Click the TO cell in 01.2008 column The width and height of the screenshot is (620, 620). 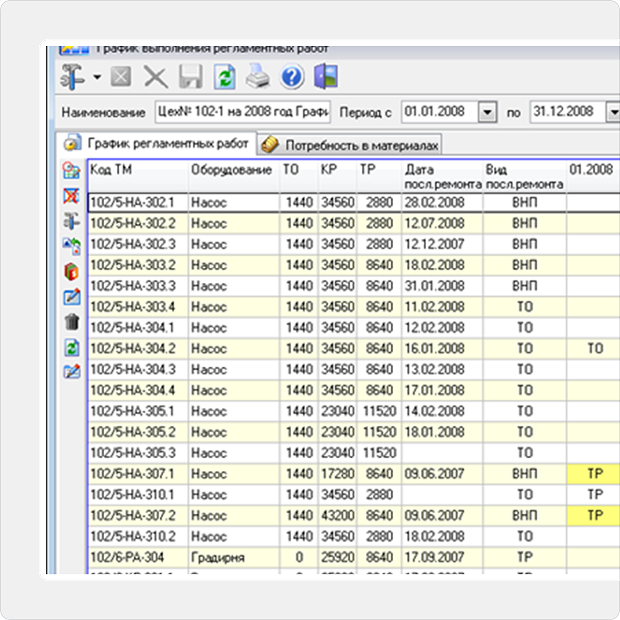point(594,348)
